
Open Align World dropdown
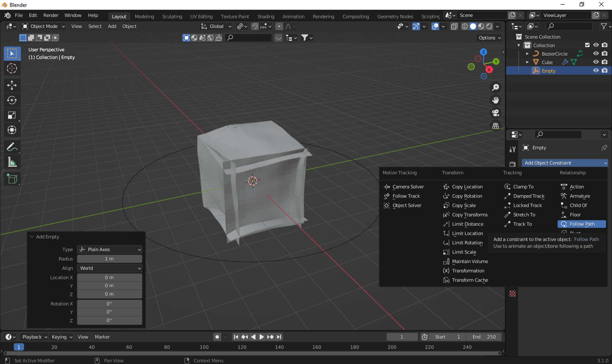point(109,268)
